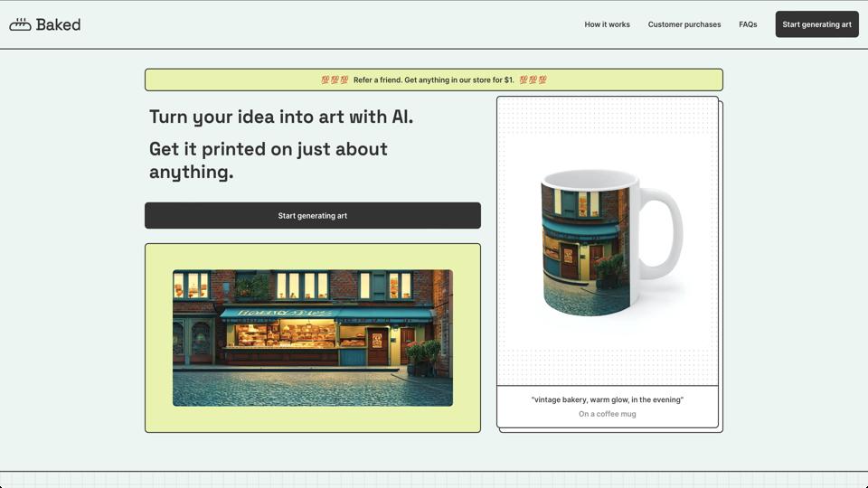Viewport: 868px width, 488px height.
Task: Open the How it works section
Action: pos(607,24)
